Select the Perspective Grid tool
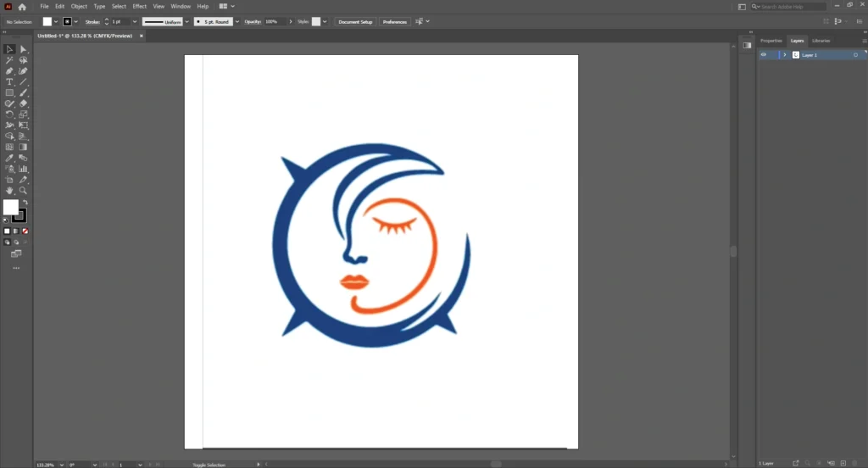The width and height of the screenshot is (868, 468). (x=23, y=136)
